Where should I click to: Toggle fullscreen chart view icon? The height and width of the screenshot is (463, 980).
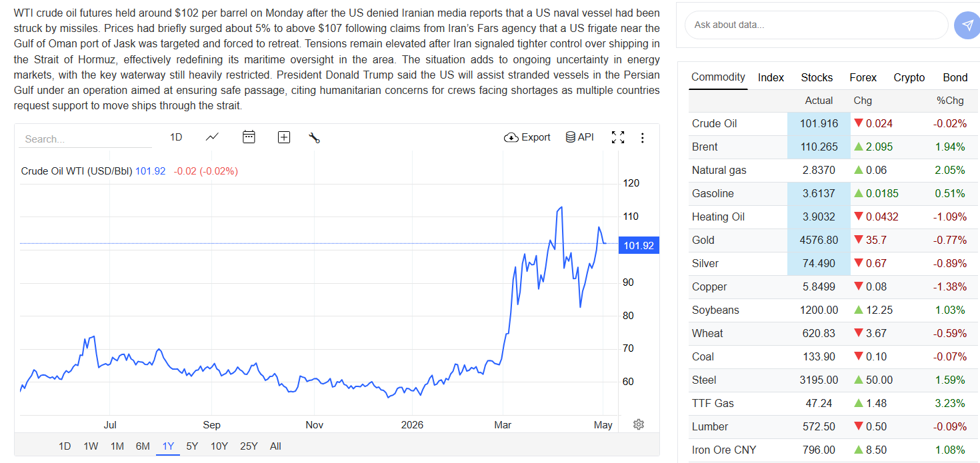(618, 137)
